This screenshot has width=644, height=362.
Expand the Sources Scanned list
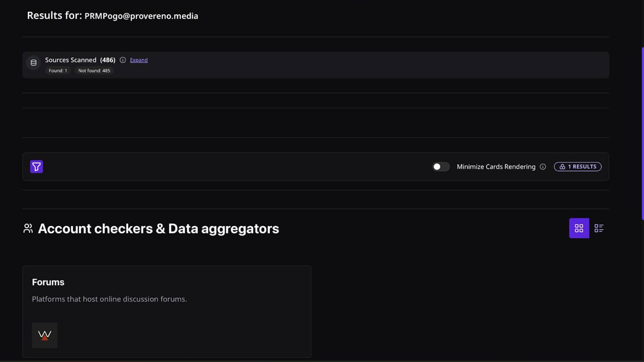point(139,60)
